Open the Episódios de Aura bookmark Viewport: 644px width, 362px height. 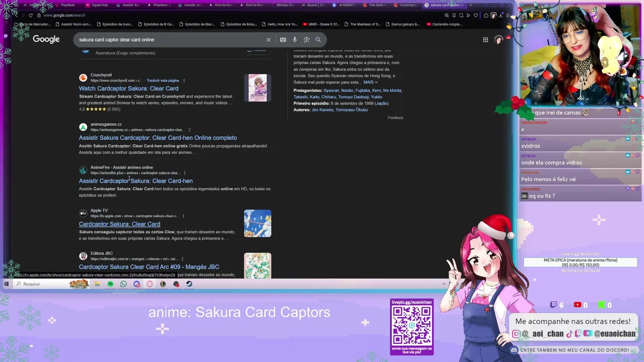click(x=114, y=24)
